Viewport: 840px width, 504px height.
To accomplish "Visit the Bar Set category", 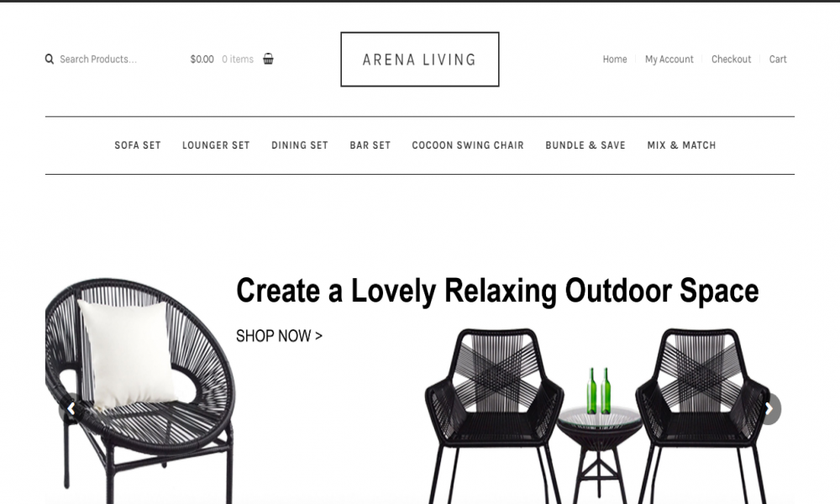I will [x=370, y=145].
